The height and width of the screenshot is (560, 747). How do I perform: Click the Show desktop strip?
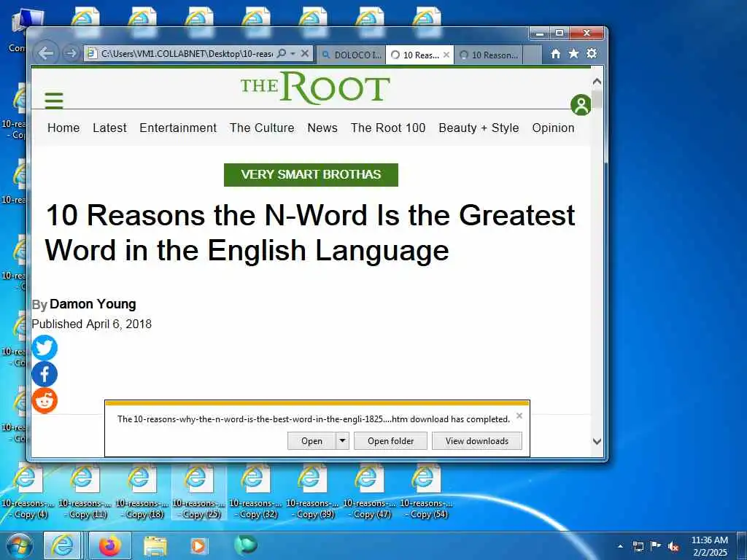click(x=742, y=546)
